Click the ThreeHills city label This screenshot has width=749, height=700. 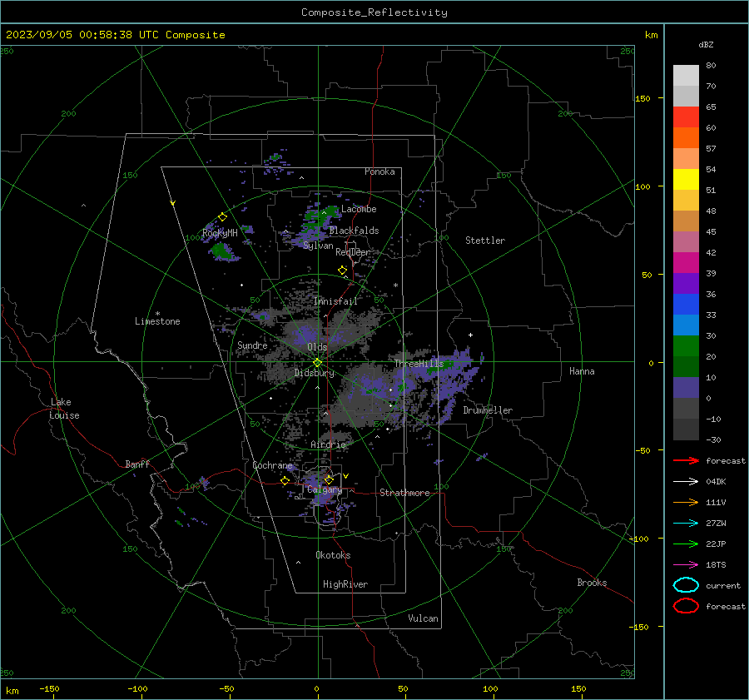click(419, 364)
